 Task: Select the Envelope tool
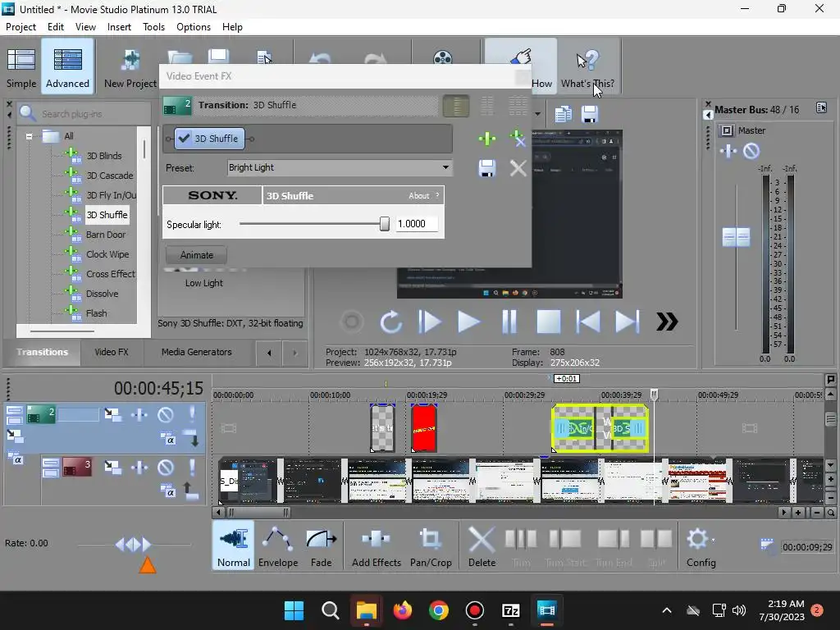tap(278, 546)
